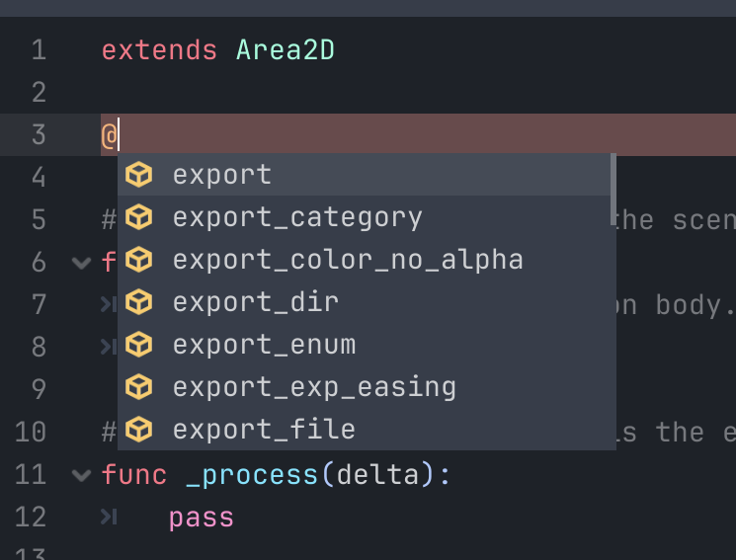Click the annotation icon beside export_enum
This screenshot has height=560, width=736.
[139, 345]
